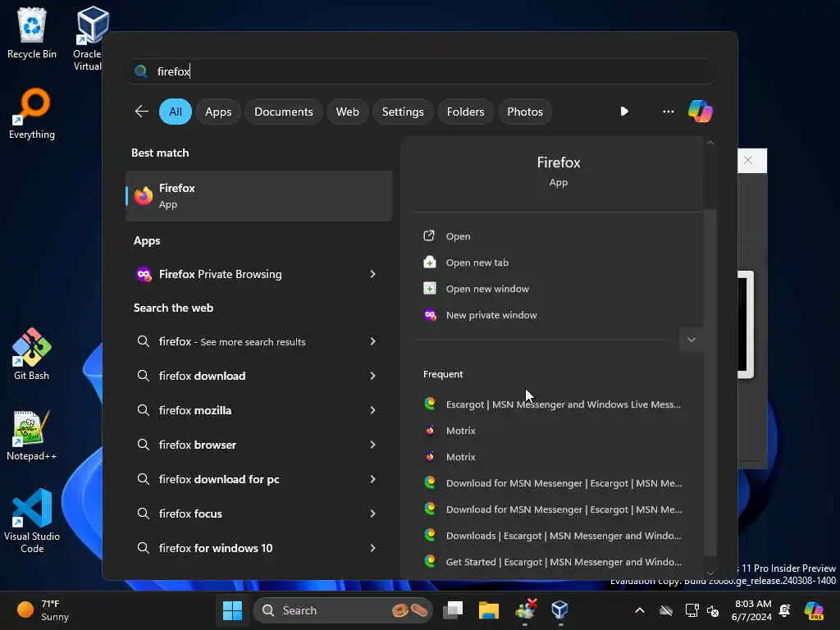
Task: Expand arrow beside Firefox Private Browsing
Action: click(372, 274)
